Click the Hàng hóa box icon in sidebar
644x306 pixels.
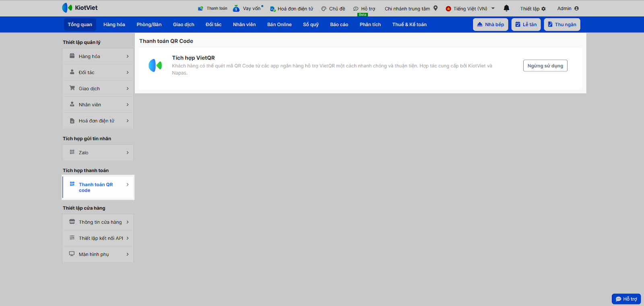72,56
